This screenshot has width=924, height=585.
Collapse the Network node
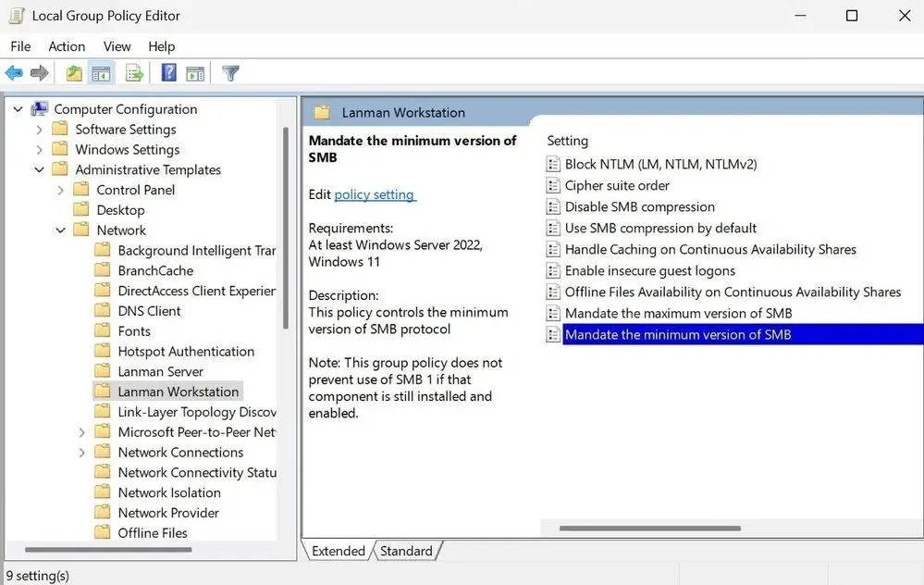pyautogui.click(x=61, y=230)
